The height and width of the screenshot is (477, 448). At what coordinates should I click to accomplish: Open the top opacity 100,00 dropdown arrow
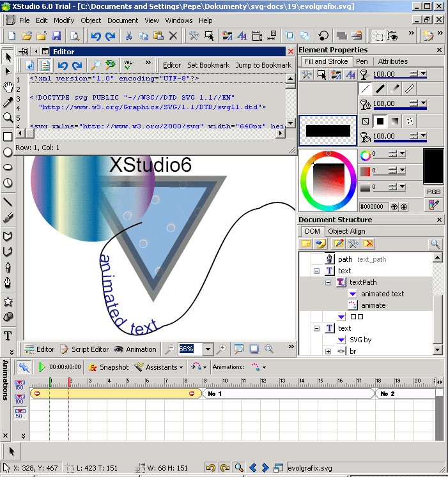click(x=423, y=73)
